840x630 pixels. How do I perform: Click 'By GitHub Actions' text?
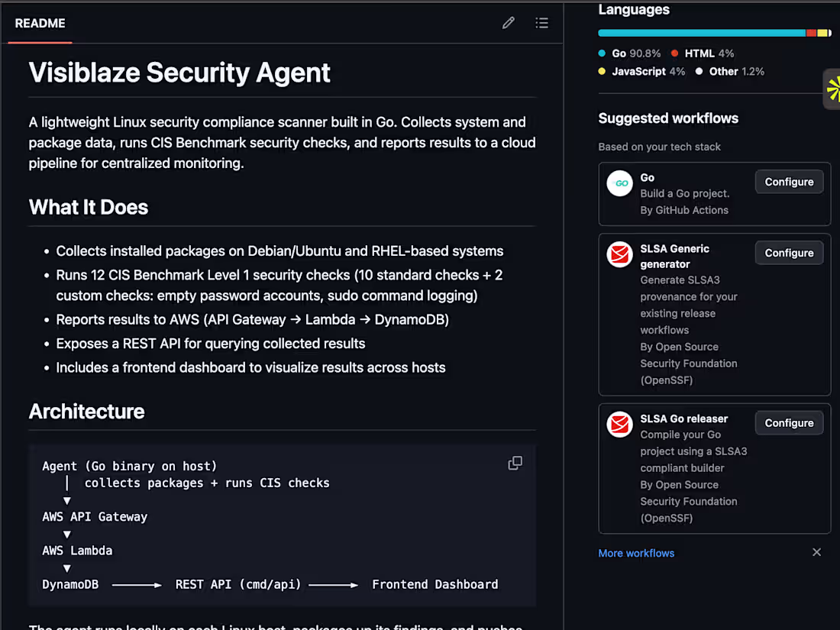coord(684,210)
